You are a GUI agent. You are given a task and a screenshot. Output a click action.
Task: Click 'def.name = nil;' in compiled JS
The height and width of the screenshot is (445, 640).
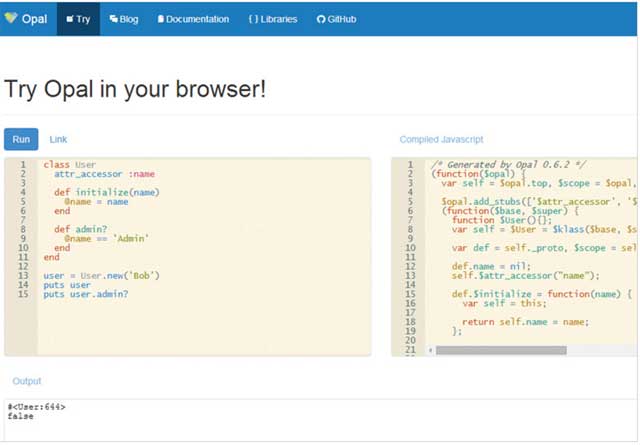click(x=491, y=266)
